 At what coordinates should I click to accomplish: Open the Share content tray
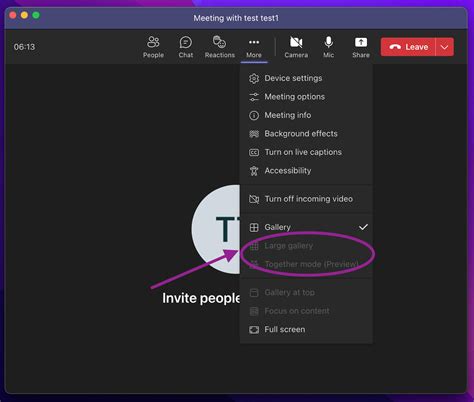[361, 47]
